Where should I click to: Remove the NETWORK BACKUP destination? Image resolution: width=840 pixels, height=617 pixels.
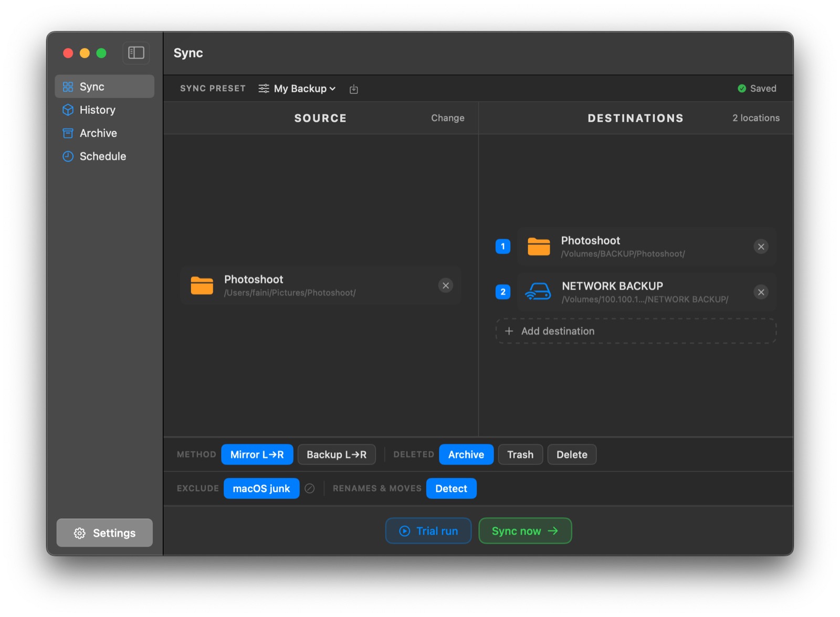tap(761, 292)
